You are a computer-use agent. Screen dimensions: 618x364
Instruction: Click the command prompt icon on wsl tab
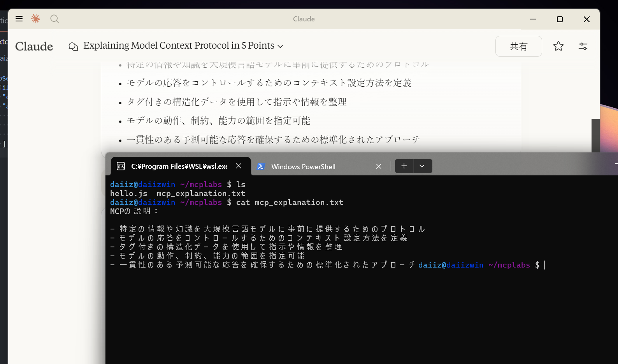click(x=121, y=166)
